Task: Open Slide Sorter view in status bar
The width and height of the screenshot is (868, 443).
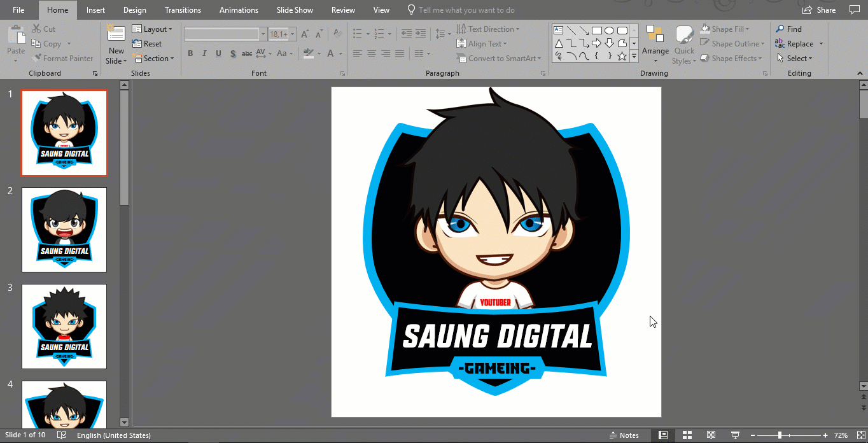Action: 687,435
